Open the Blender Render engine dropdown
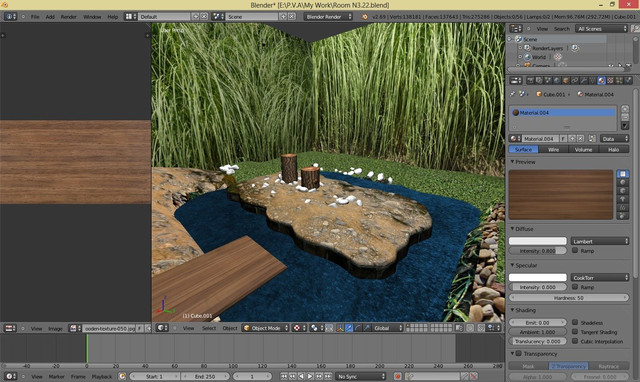The image size is (640, 382). click(328, 16)
